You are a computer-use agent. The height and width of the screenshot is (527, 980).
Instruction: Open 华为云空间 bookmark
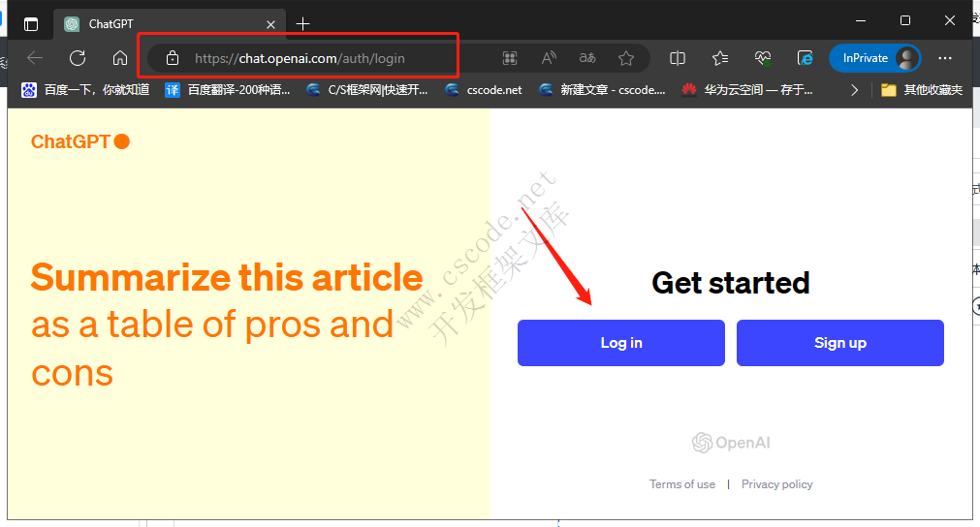(x=747, y=90)
